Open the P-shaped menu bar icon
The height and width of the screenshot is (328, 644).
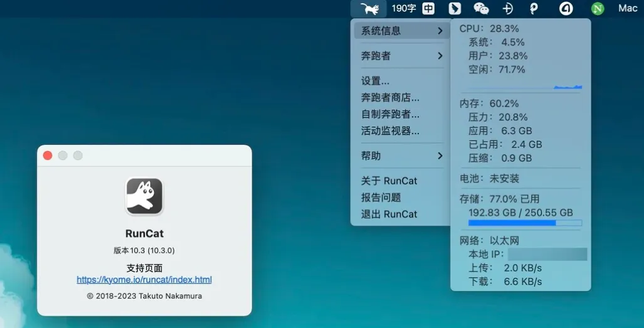pyautogui.click(x=534, y=9)
